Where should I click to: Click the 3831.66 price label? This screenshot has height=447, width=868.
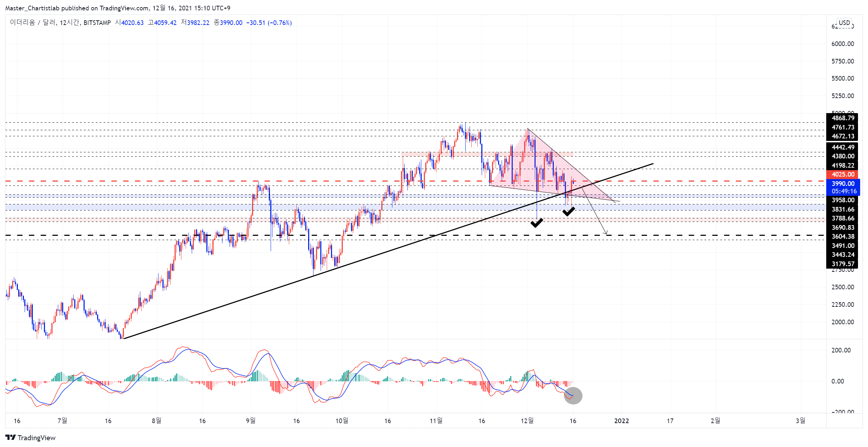843,209
